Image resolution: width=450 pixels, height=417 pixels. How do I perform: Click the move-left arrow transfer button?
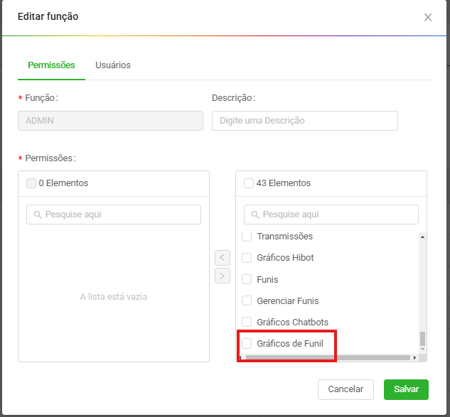(222, 258)
